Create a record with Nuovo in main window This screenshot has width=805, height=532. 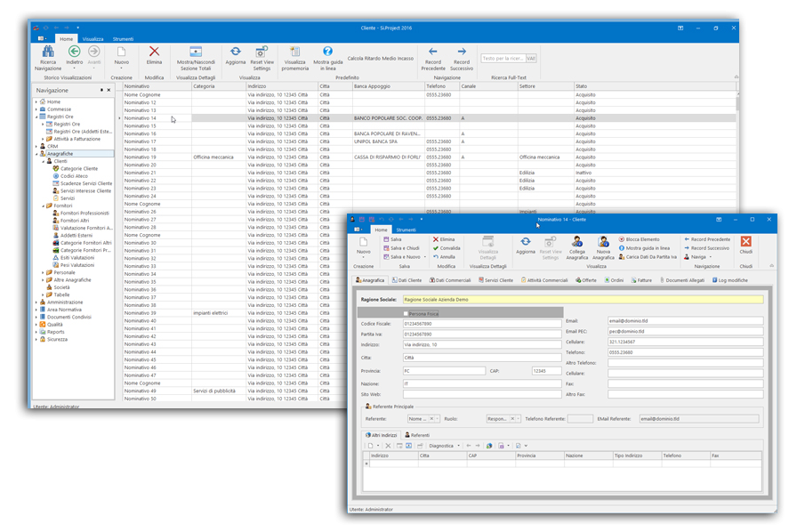click(x=122, y=57)
